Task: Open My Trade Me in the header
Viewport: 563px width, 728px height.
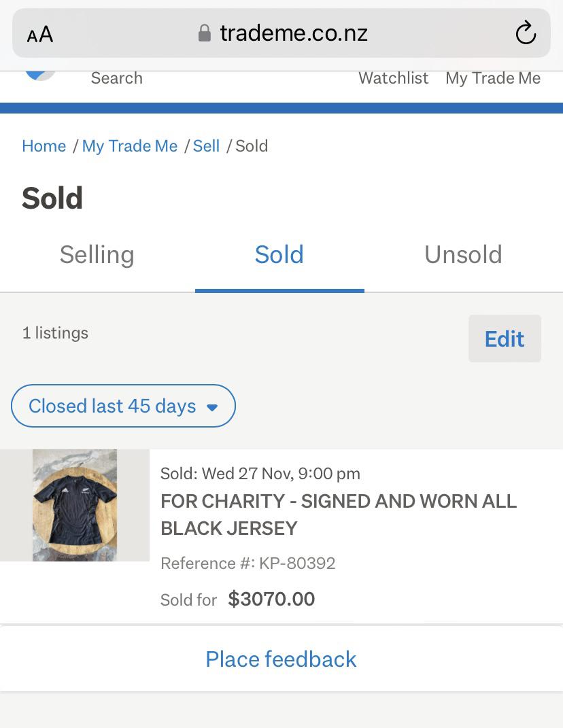Action: pyautogui.click(x=493, y=78)
